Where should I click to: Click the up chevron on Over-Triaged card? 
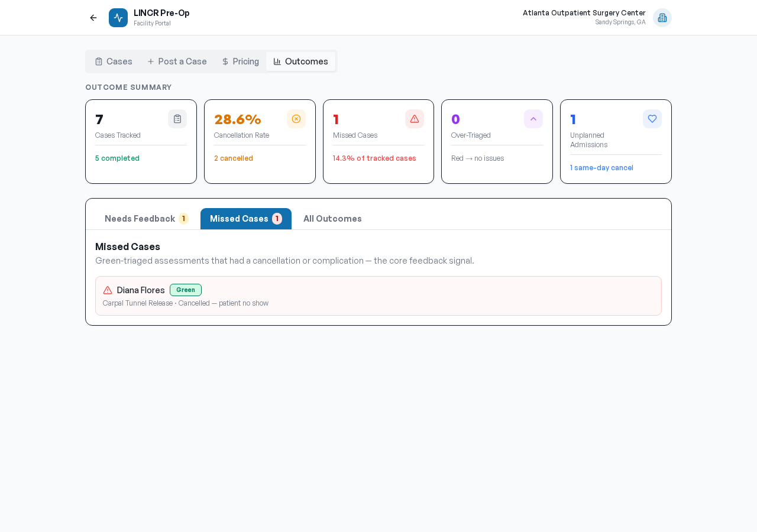(x=533, y=119)
